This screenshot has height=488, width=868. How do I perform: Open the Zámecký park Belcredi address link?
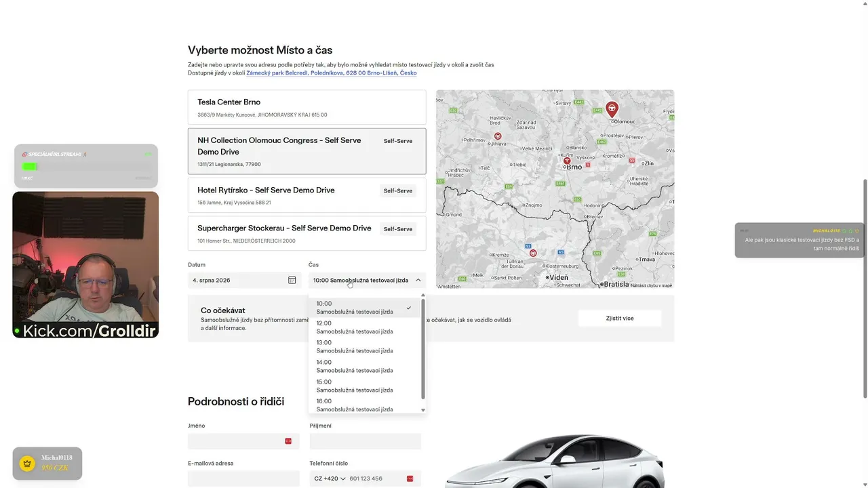[x=332, y=73]
